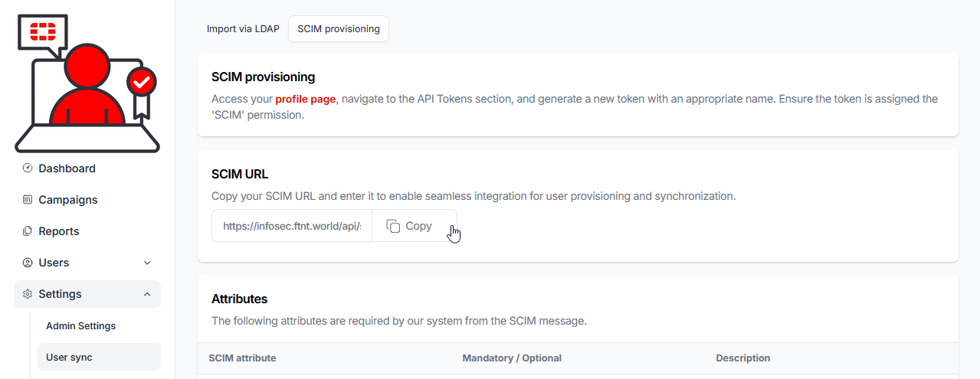Click the clipboard icon beside Copy

click(x=393, y=226)
